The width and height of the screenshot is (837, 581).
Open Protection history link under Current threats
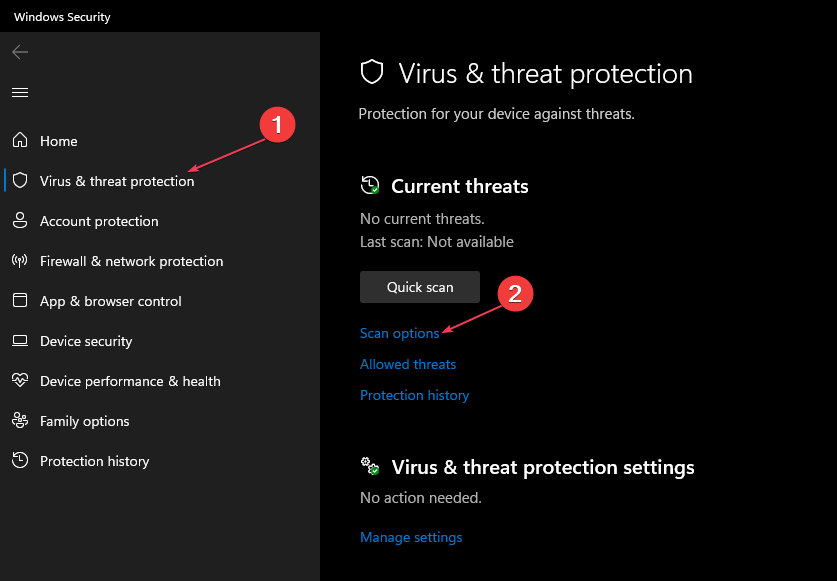414,395
